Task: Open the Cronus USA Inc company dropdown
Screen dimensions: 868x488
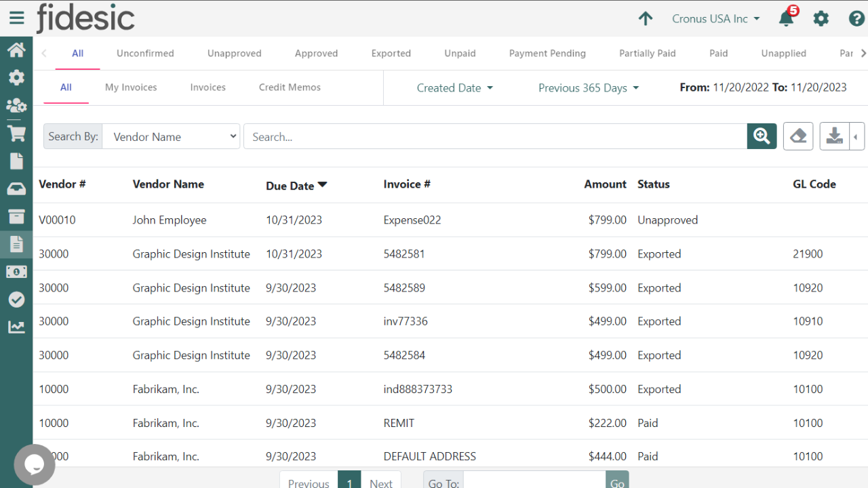Action: click(716, 18)
